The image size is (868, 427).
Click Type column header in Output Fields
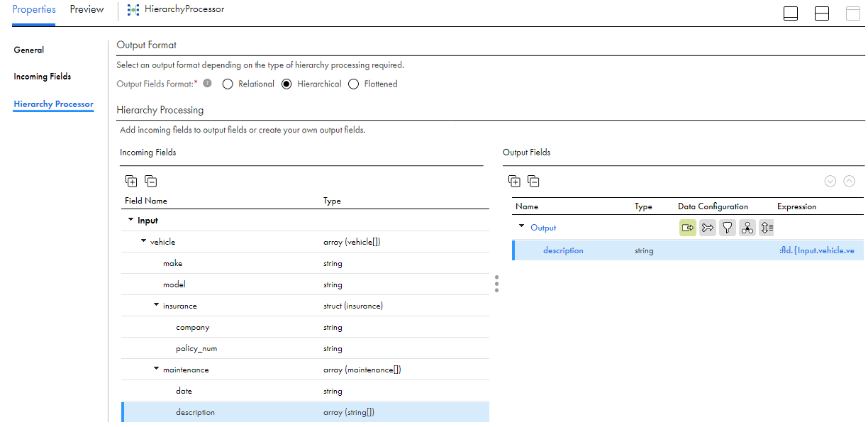coord(643,206)
